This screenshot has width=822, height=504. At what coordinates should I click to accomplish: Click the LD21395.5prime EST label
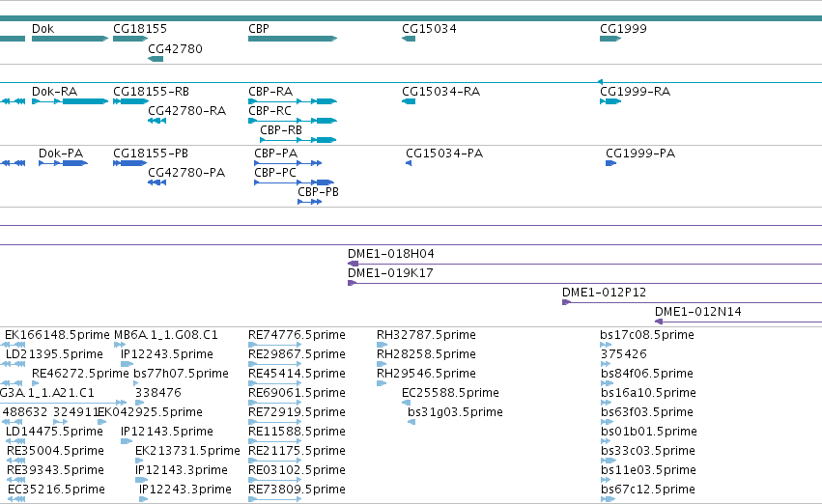[x=54, y=354]
